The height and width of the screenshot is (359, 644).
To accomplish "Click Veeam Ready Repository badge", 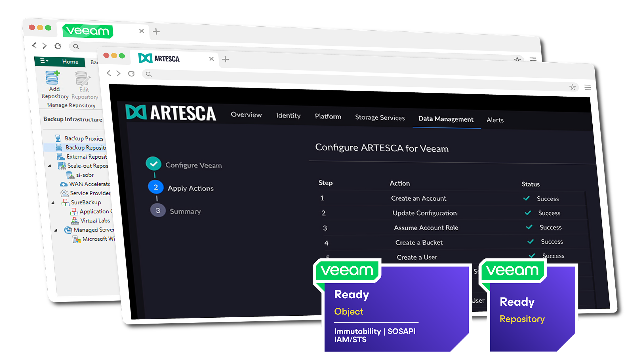I will [x=528, y=305].
